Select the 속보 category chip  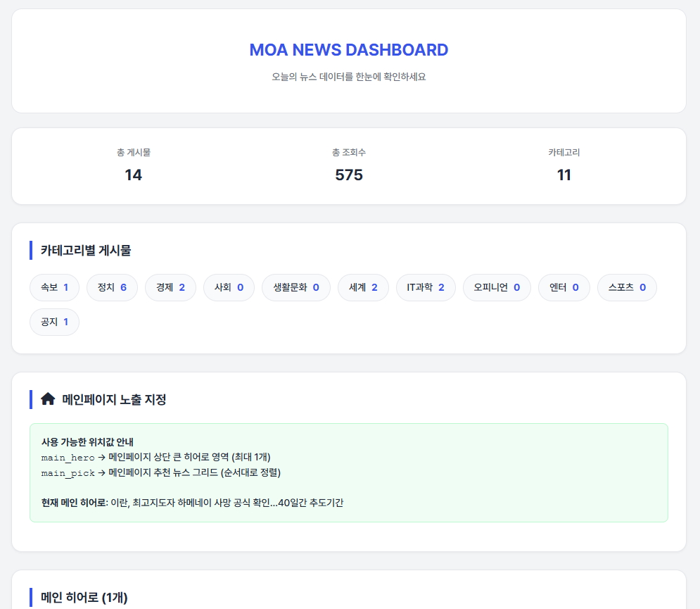54,287
